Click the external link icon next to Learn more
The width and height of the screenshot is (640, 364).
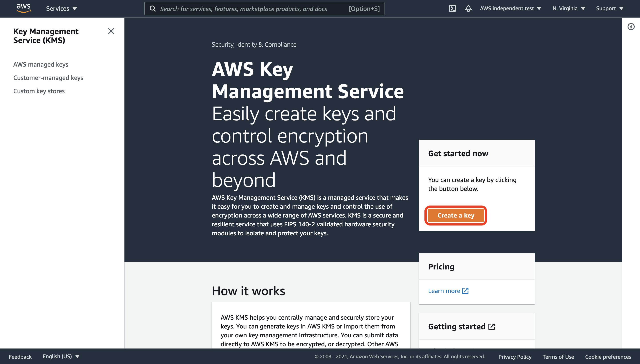point(466,291)
